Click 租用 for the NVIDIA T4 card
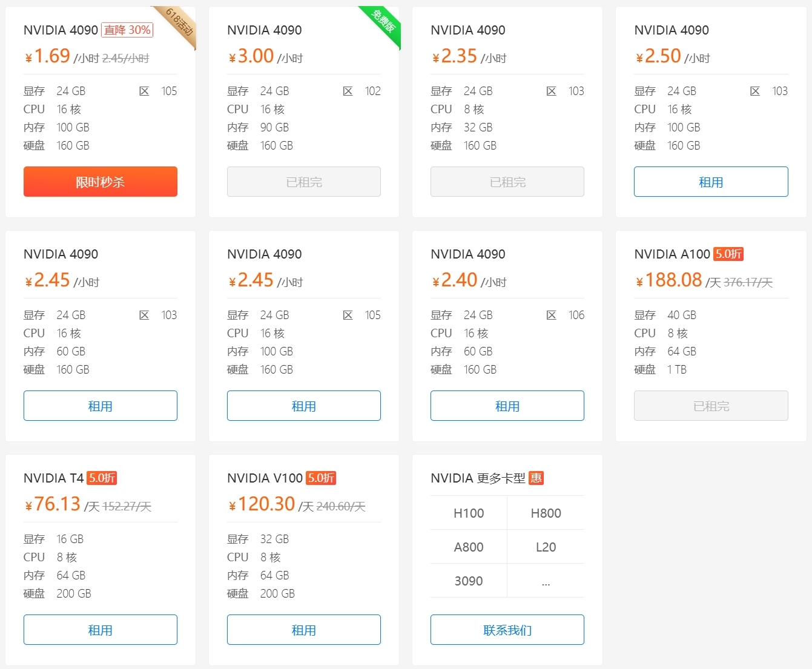Viewport: 812px width, 669px height. 101,630
